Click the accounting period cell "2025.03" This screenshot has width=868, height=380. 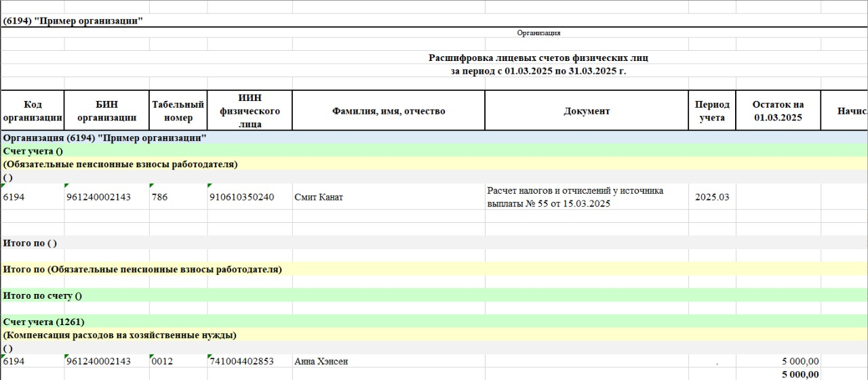pyautogui.click(x=712, y=197)
